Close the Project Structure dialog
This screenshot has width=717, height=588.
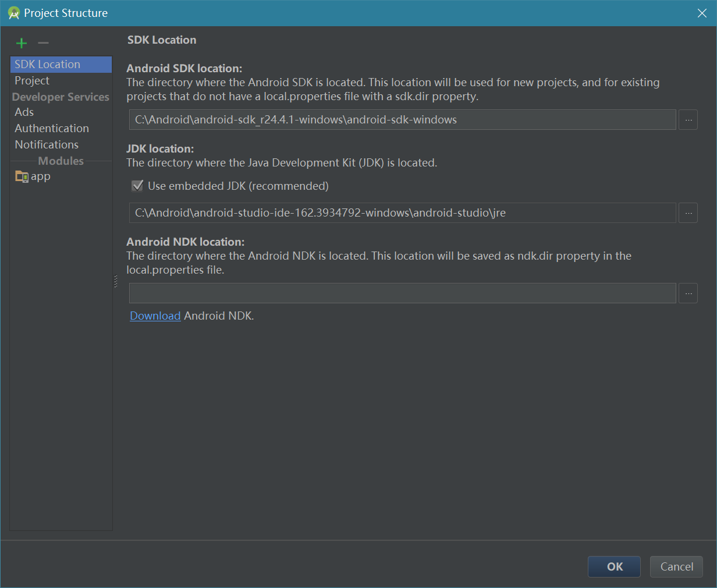702,13
